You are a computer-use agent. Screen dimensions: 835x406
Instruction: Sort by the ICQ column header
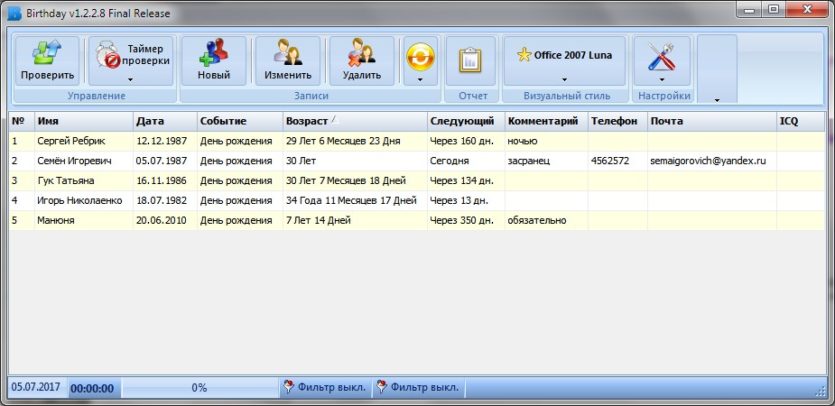[x=801, y=121]
